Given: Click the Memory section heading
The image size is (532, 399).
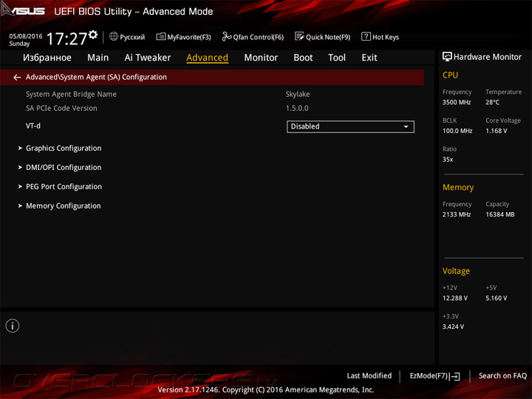Looking at the screenshot, I should 458,188.
